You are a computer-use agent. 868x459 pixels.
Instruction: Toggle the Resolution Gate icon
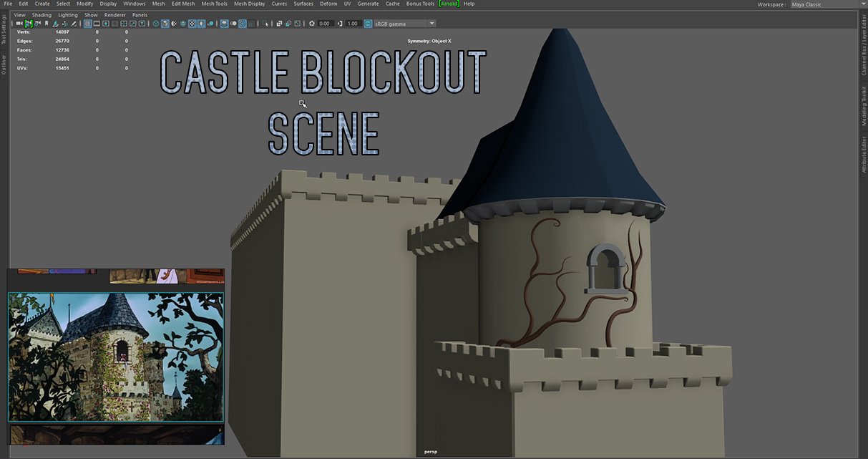pos(106,24)
